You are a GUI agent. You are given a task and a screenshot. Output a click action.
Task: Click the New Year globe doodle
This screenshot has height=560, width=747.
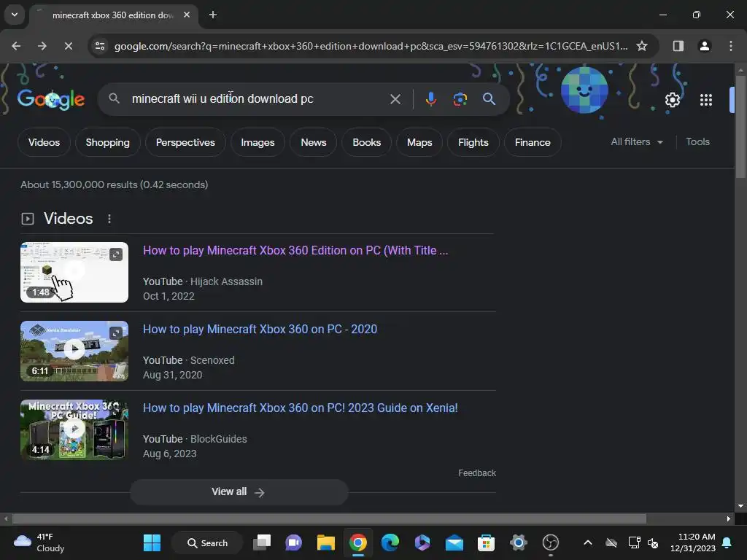[584, 90]
